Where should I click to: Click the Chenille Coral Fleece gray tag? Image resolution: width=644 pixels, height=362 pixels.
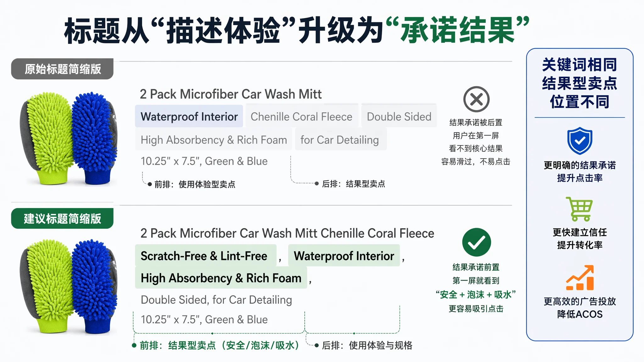(302, 117)
